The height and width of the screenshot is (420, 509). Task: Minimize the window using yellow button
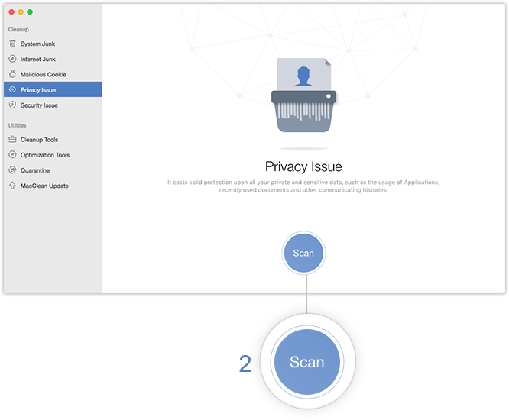[21, 13]
